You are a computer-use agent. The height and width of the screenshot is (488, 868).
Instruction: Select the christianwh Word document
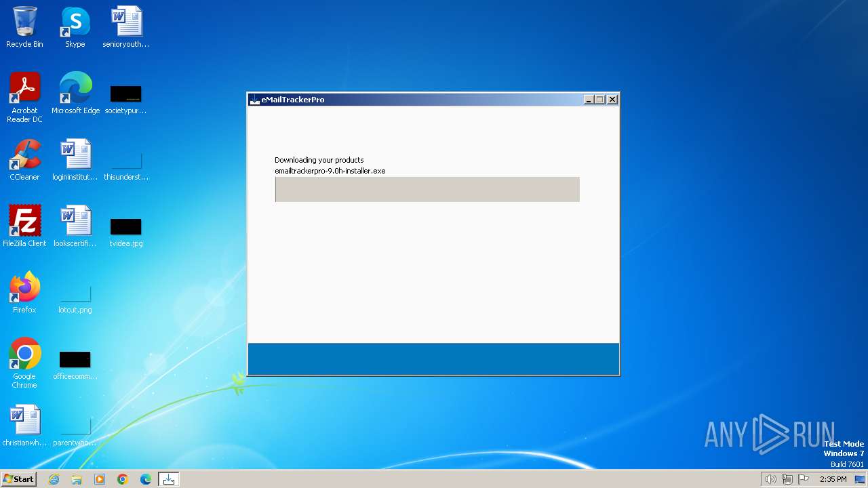click(24, 426)
